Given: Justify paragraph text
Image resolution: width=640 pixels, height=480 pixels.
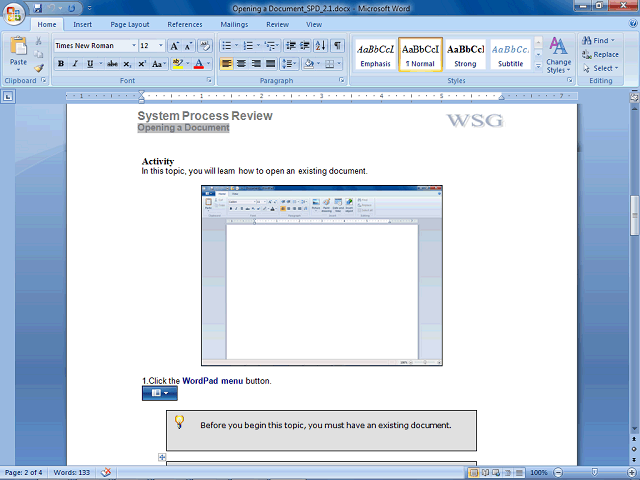Looking at the screenshot, I should click(271, 64).
